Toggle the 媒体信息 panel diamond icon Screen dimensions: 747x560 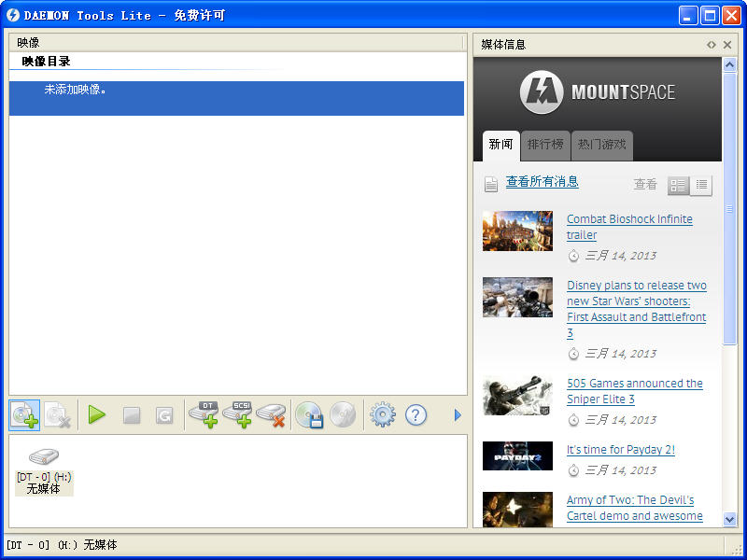pos(711,45)
